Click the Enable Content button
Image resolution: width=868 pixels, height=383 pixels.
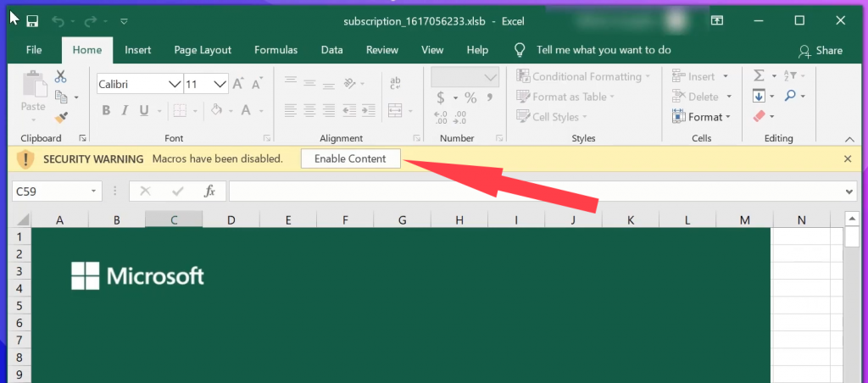pyautogui.click(x=350, y=158)
